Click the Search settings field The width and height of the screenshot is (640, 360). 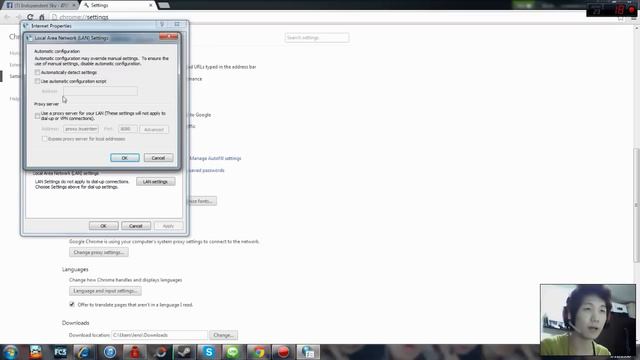(317, 38)
